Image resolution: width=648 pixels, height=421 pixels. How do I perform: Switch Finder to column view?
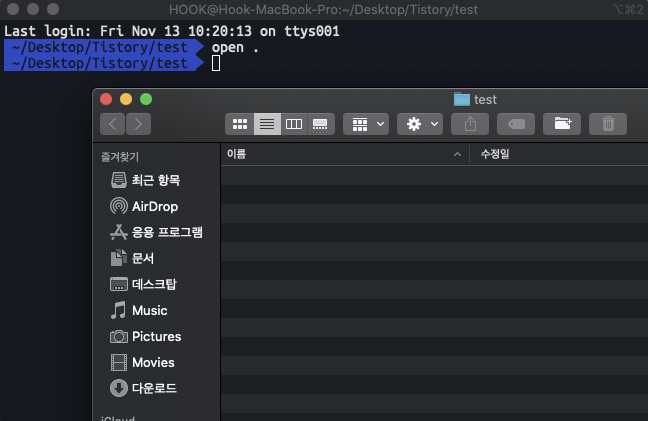(x=294, y=124)
